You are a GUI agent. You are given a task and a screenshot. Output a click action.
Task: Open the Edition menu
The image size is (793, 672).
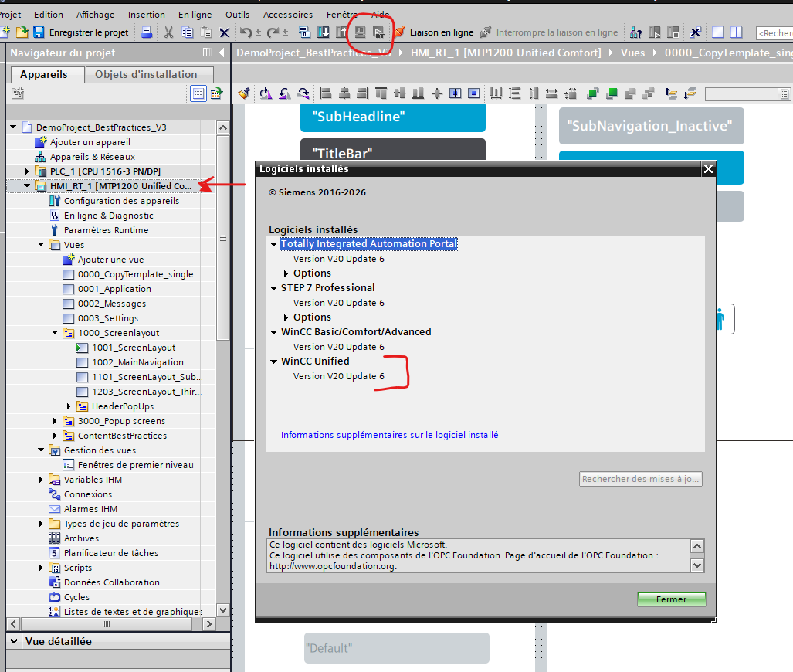point(49,15)
